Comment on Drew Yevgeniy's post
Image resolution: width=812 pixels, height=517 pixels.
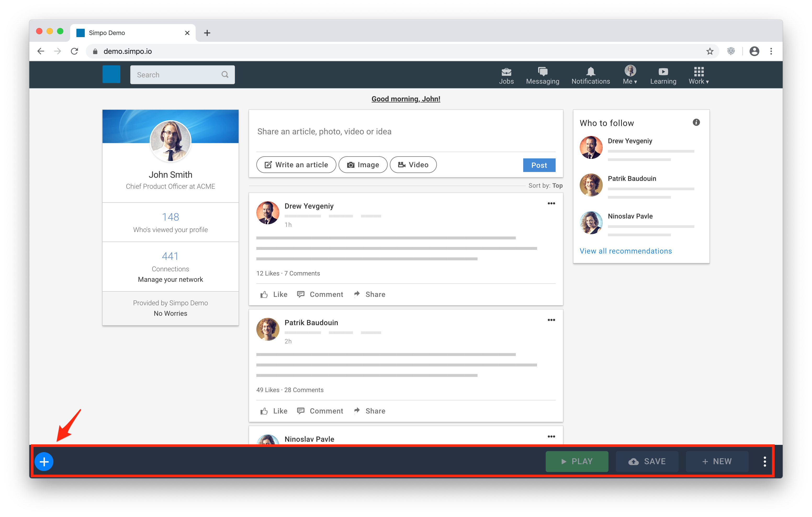(x=320, y=294)
